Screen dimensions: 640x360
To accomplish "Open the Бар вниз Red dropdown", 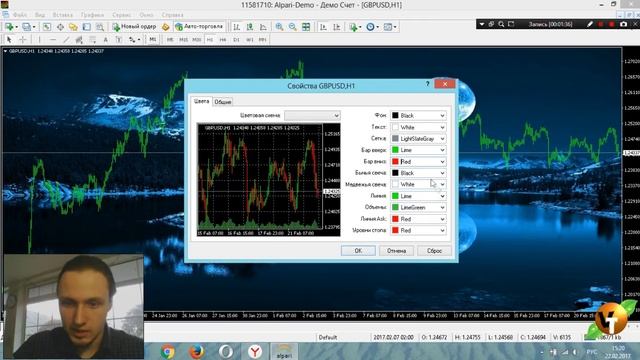I will [x=418, y=162].
